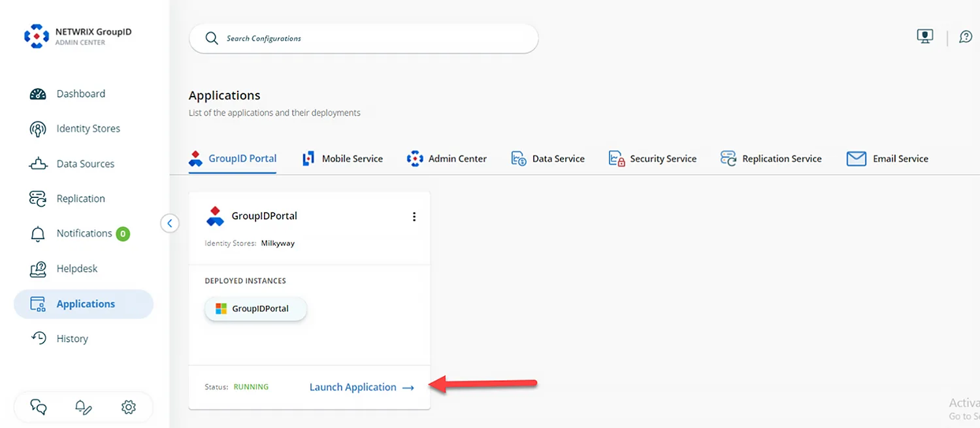Screen dimensions: 980x428
Task: Click the GroupIDPortal card logo
Action: [x=215, y=216]
